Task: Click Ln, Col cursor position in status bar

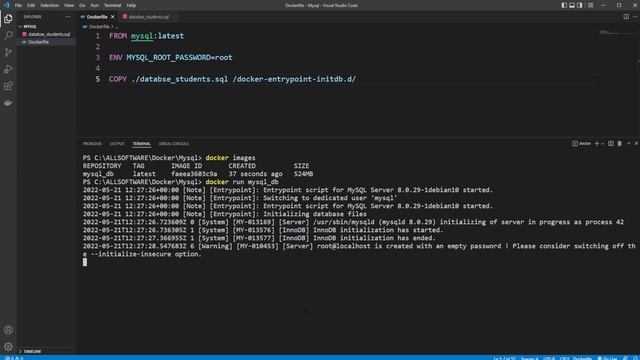Action: point(504,358)
